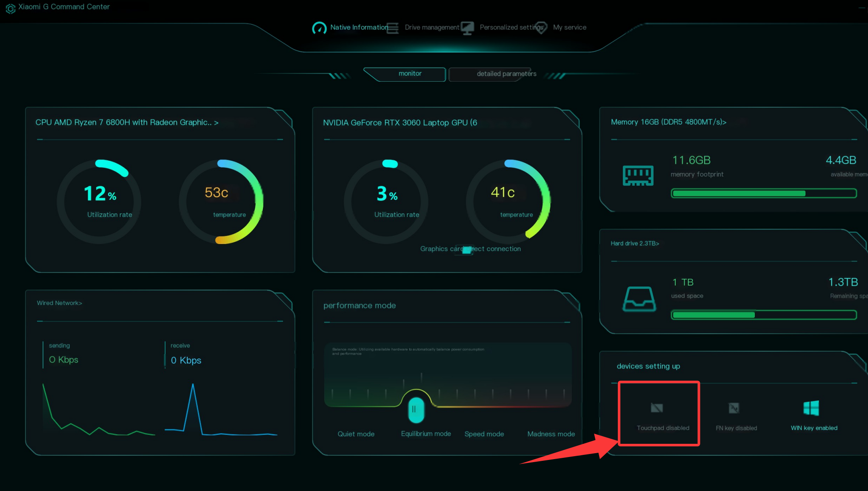
Task: Click the receive network traffic graph
Action: tap(221, 409)
